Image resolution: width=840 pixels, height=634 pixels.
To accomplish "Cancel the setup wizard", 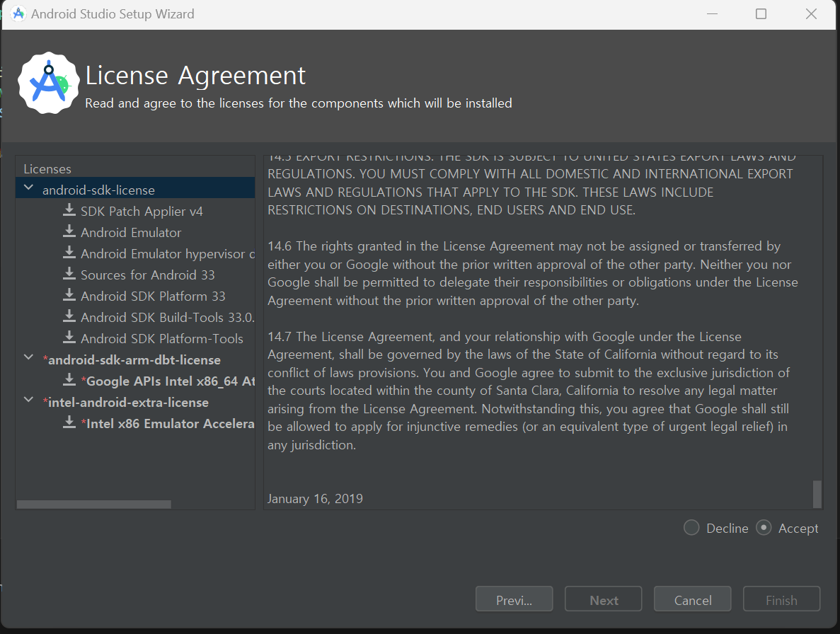I will point(693,599).
